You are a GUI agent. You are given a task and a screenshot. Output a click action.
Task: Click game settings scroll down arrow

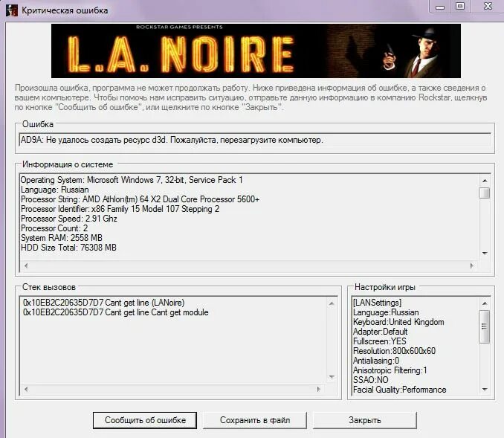[x=485, y=390]
